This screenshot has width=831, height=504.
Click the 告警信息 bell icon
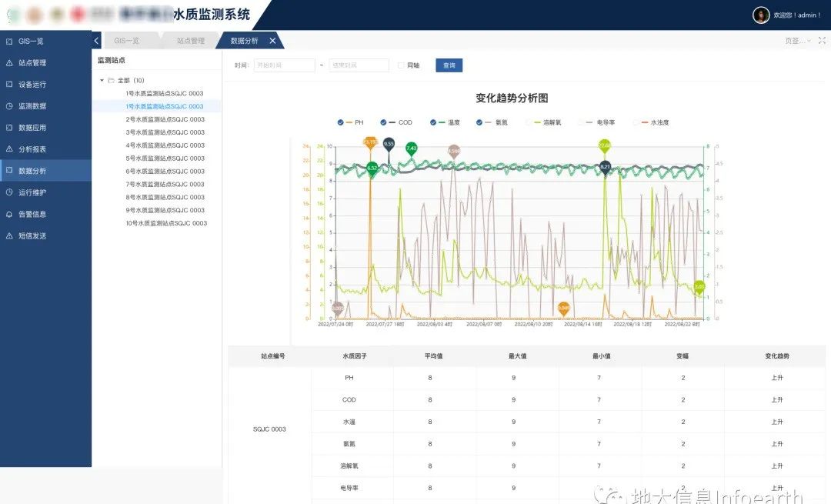point(9,214)
